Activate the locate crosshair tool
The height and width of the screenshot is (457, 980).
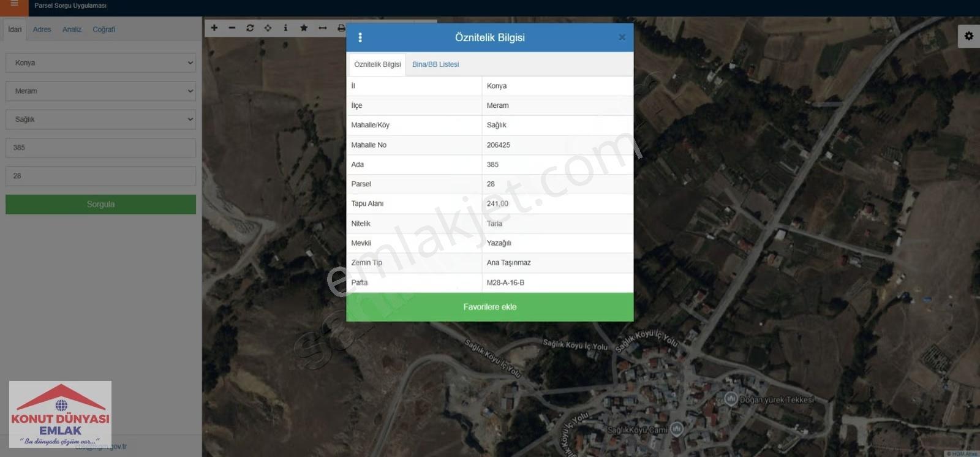coord(268,28)
